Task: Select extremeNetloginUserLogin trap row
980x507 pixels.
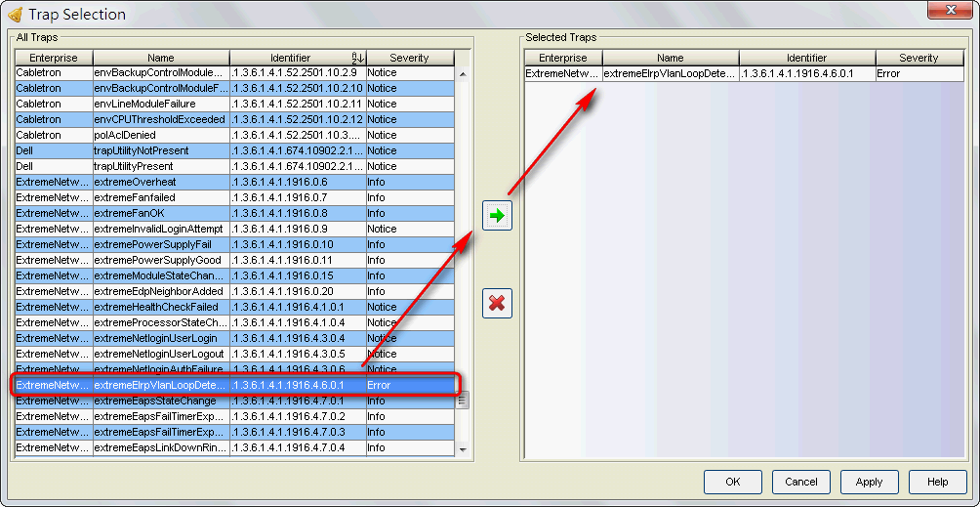Action: tap(234, 338)
